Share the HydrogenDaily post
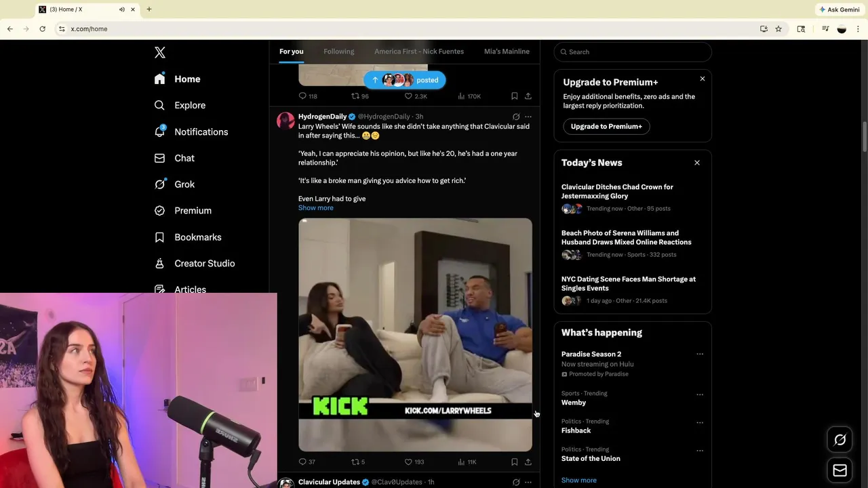Viewport: 868px width, 488px height. (x=528, y=462)
